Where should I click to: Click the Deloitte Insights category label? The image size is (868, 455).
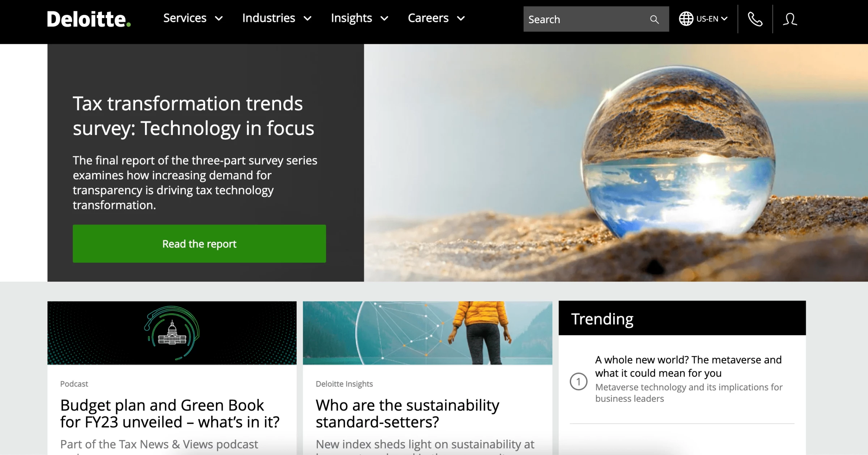tap(344, 384)
